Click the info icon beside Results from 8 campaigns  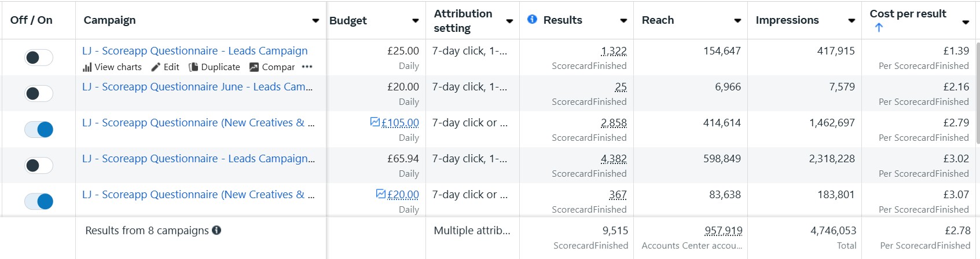tap(216, 230)
